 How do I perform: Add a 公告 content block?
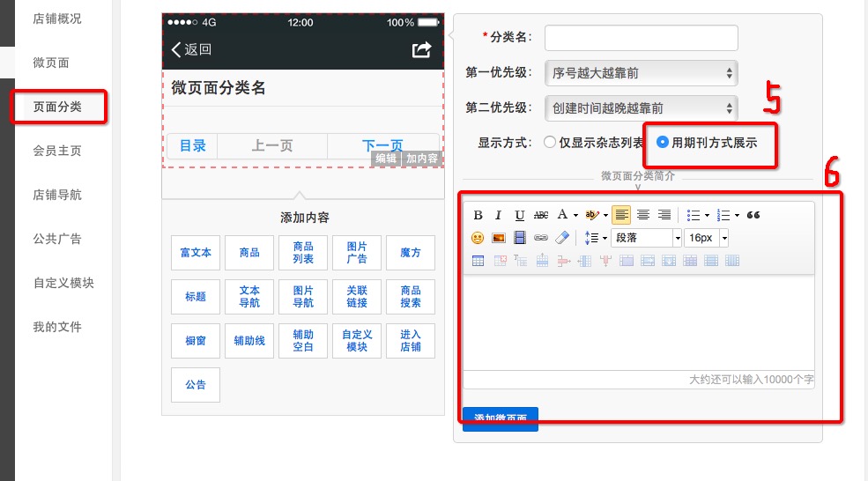point(196,385)
